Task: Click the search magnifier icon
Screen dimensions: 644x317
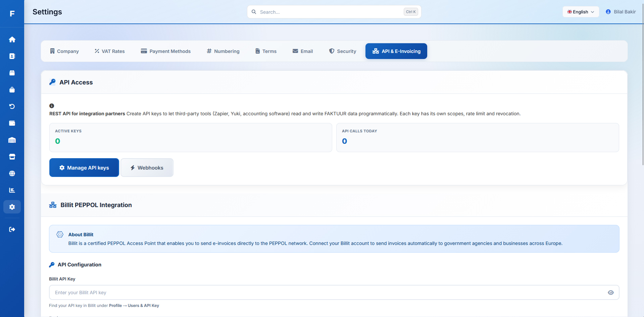Action: [254, 12]
